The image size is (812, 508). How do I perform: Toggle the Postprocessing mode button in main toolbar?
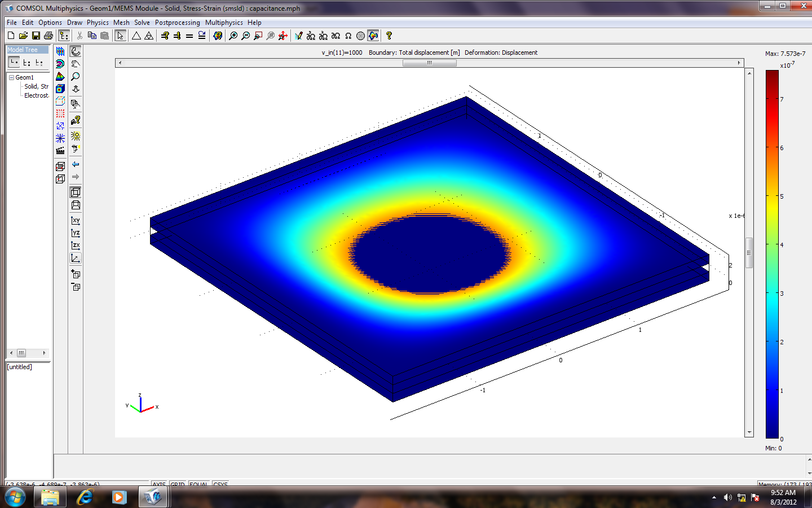373,36
